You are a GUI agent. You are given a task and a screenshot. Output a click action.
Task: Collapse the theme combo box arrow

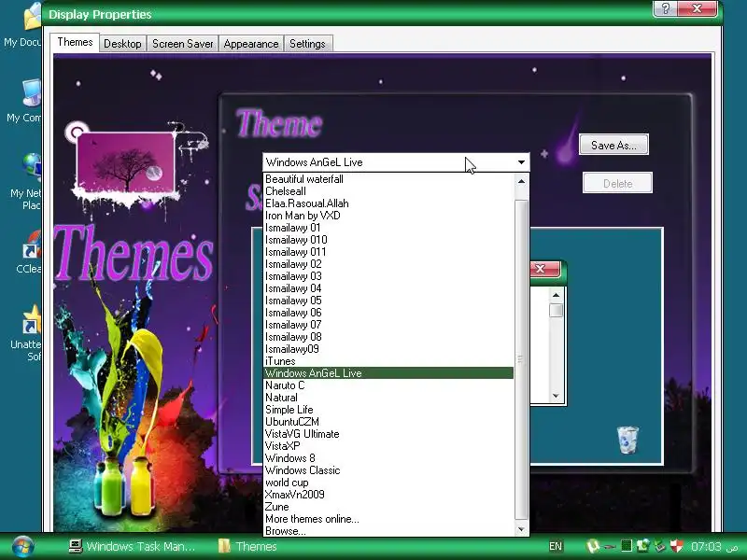pyautogui.click(x=521, y=162)
